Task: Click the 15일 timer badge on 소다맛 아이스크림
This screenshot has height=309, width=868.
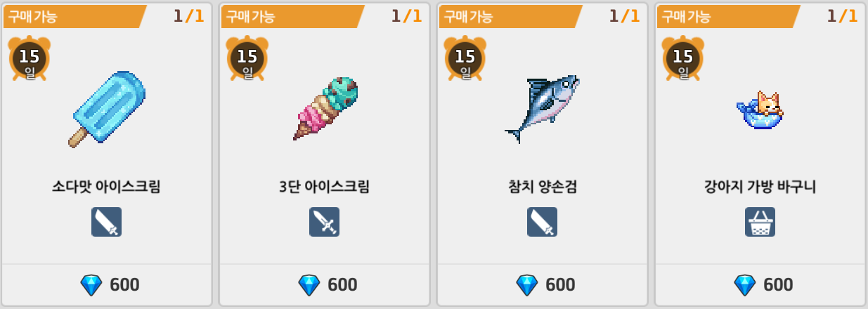Action: tap(29, 59)
